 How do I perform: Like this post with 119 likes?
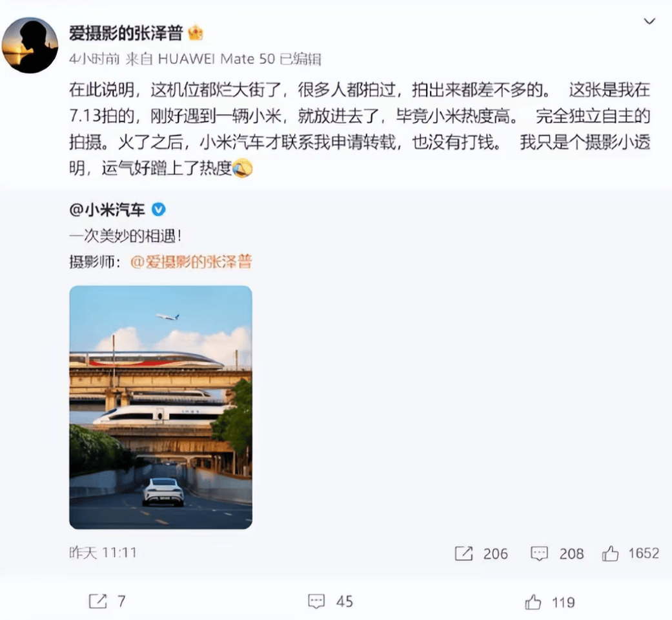[x=533, y=602]
